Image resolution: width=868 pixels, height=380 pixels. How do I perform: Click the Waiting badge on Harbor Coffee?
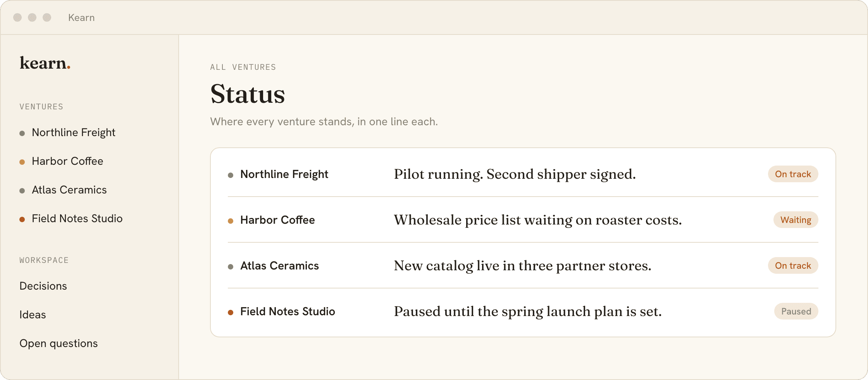pyautogui.click(x=796, y=220)
